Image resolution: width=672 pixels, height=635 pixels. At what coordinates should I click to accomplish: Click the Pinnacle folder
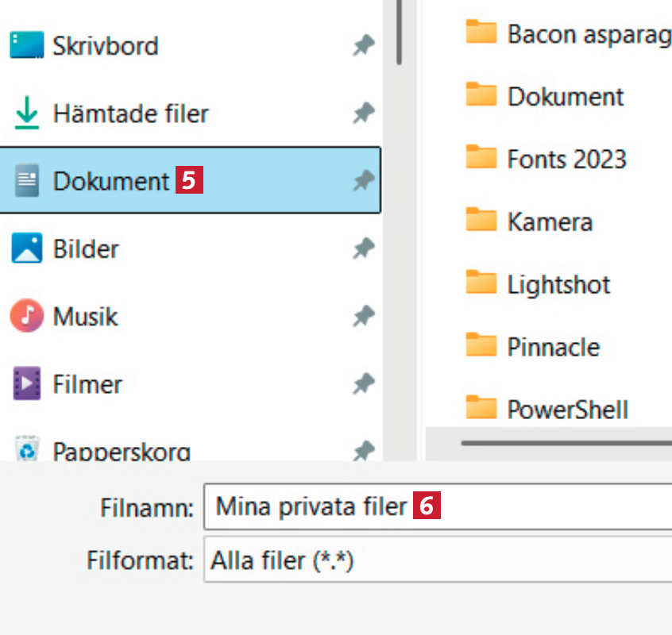click(553, 347)
